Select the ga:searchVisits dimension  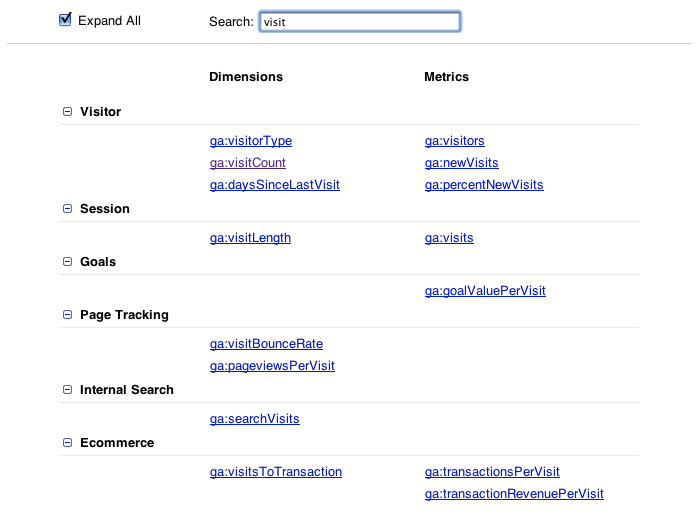(x=254, y=419)
